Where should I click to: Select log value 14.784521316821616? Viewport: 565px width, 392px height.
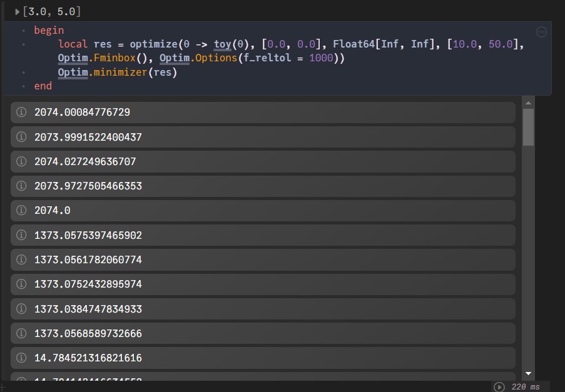[x=88, y=358]
